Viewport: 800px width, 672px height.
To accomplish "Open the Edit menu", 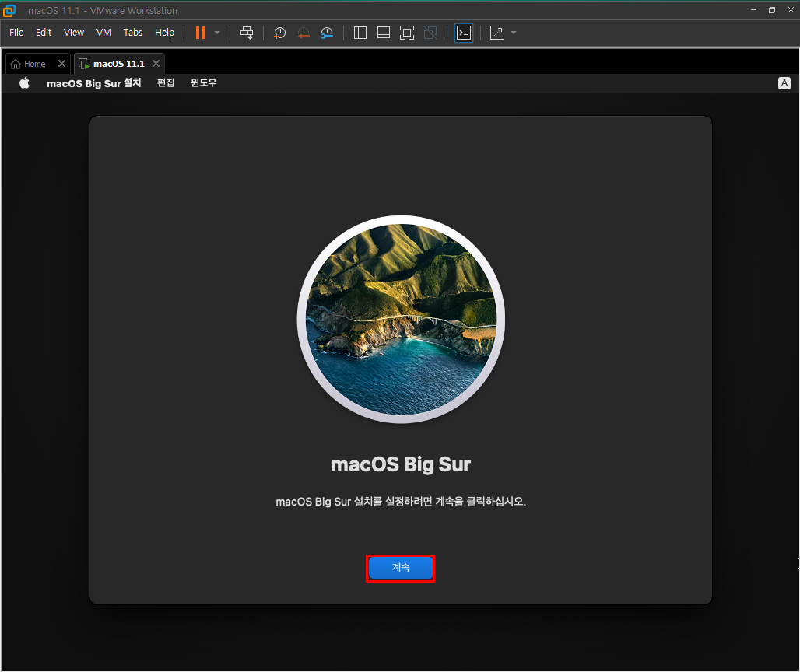I will click(x=44, y=32).
